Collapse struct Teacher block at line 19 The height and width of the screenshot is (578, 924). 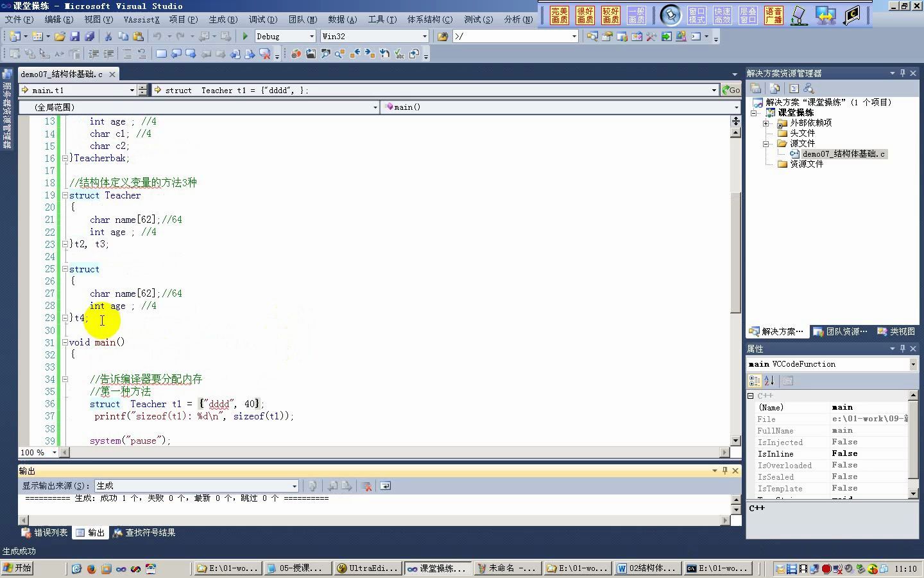pyautogui.click(x=65, y=195)
